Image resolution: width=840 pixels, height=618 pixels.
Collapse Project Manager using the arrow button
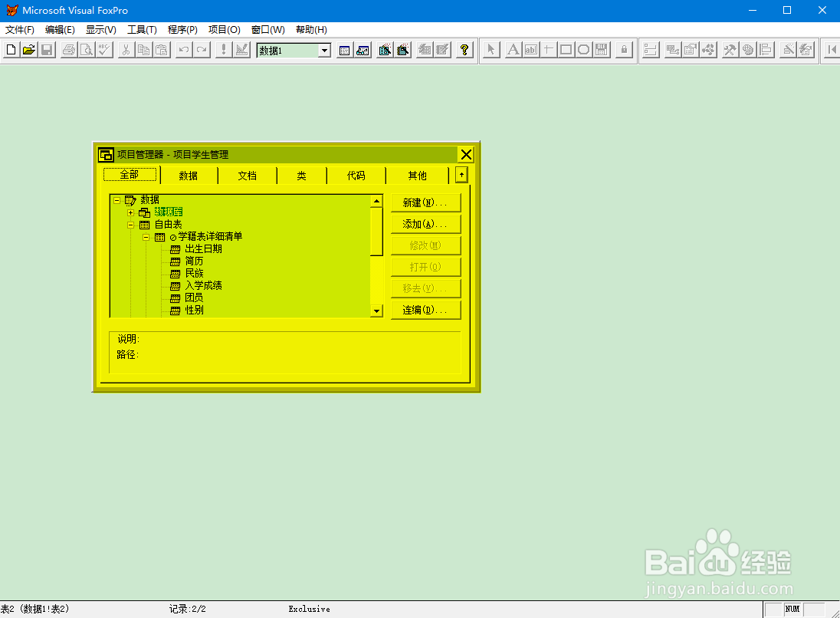(x=461, y=176)
